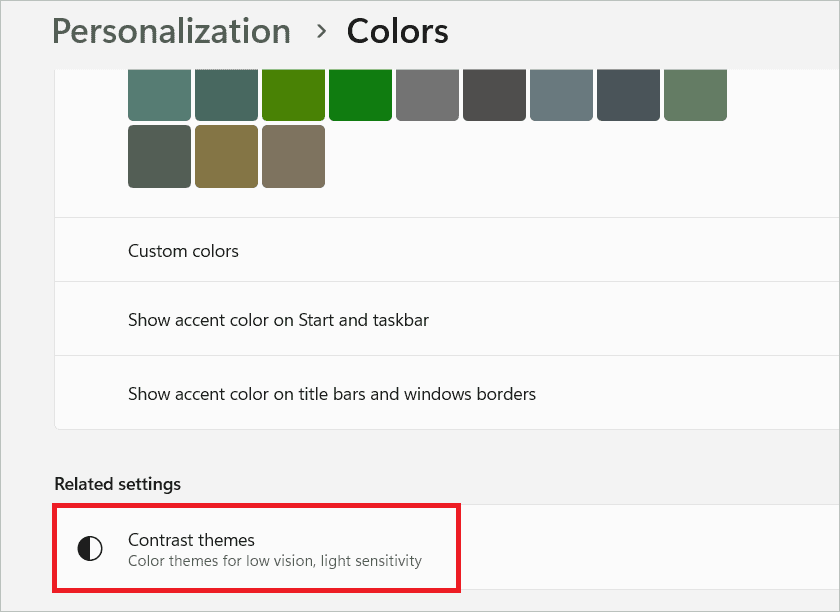Pick the medium gray color swatch

(x=428, y=95)
